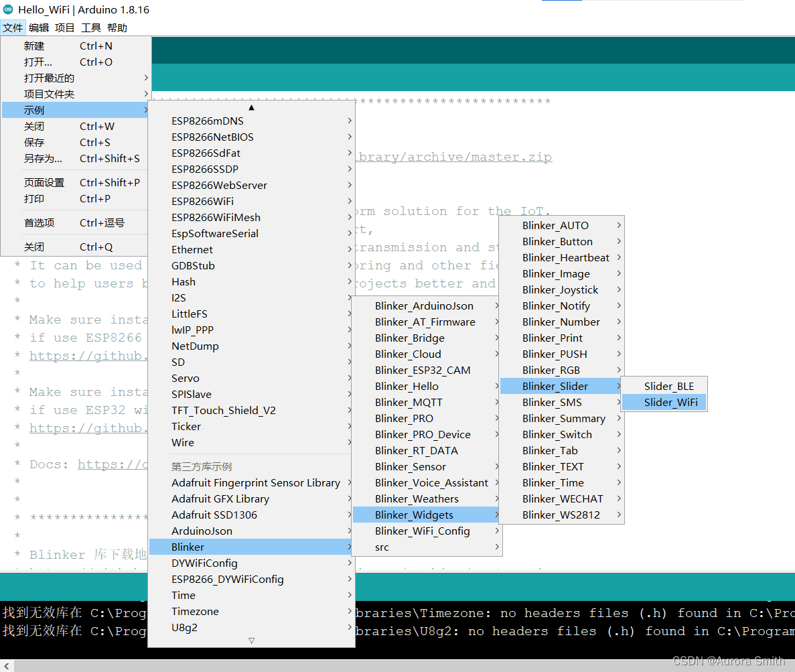The image size is (795, 672).
Task: Open Blinker_MQTT submenu
Action: pyautogui.click(x=427, y=402)
